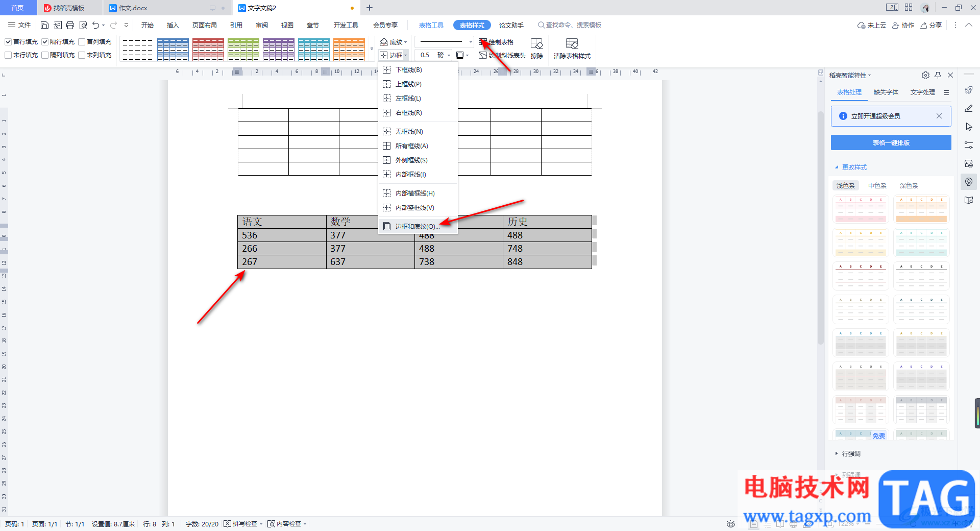Choose All Borders (所有框线) from menu

[x=418, y=146]
